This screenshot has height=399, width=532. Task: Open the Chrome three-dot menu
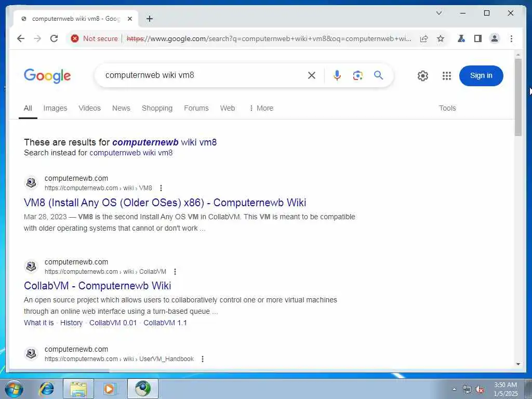[x=511, y=38]
